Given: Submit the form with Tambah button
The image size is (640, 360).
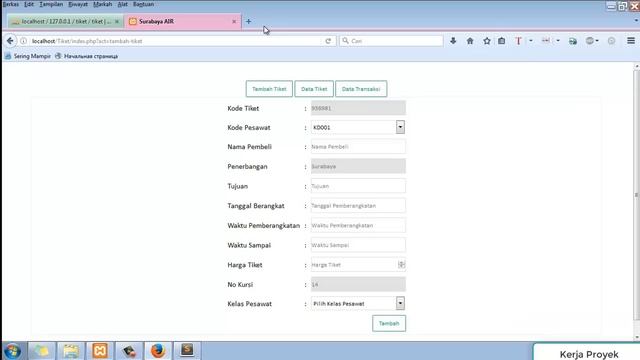Looking at the screenshot, I should 389,323.
